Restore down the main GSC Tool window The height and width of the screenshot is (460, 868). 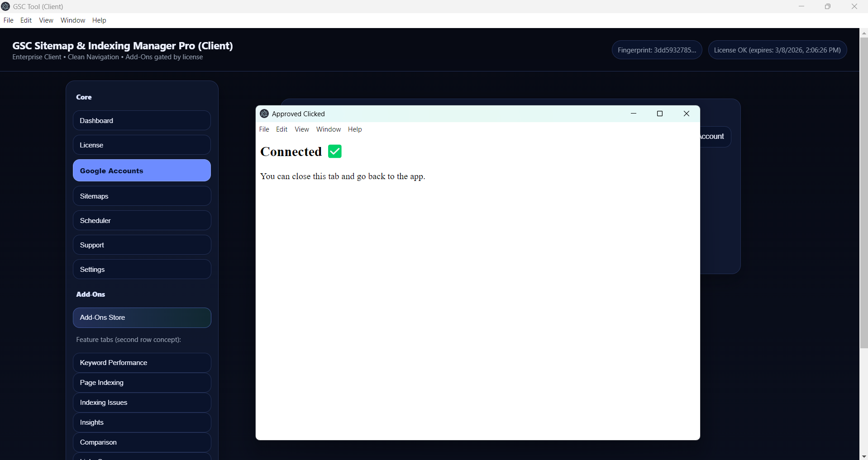click(827, 6)
